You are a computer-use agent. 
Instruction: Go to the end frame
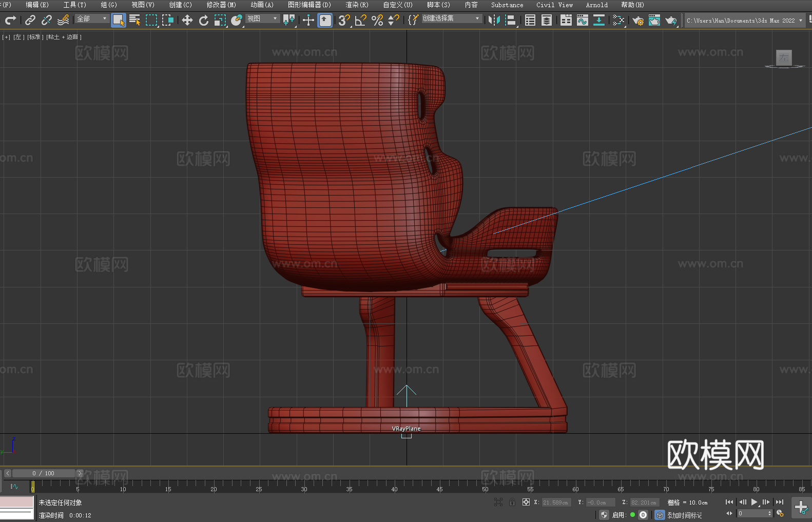pos(780,502)
